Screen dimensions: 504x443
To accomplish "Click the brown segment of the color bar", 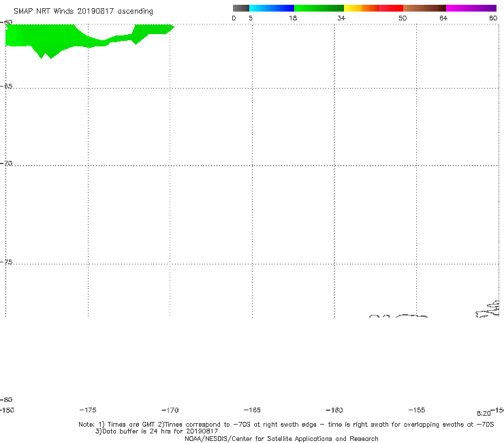I will [x=424, y=8].
